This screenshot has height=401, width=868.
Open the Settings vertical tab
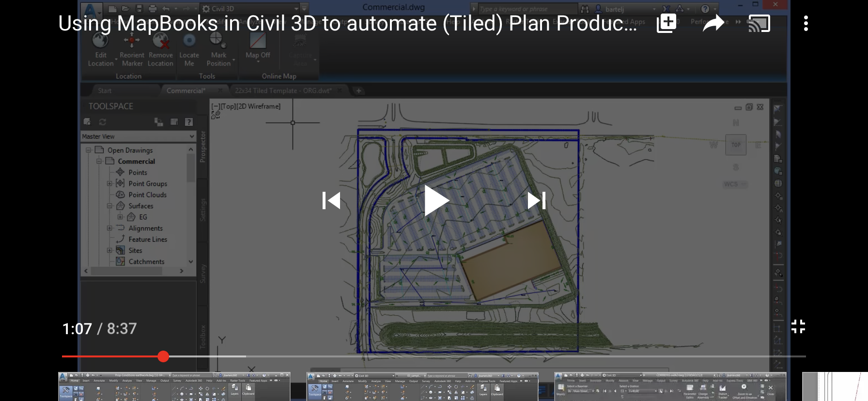pos(203,210)
